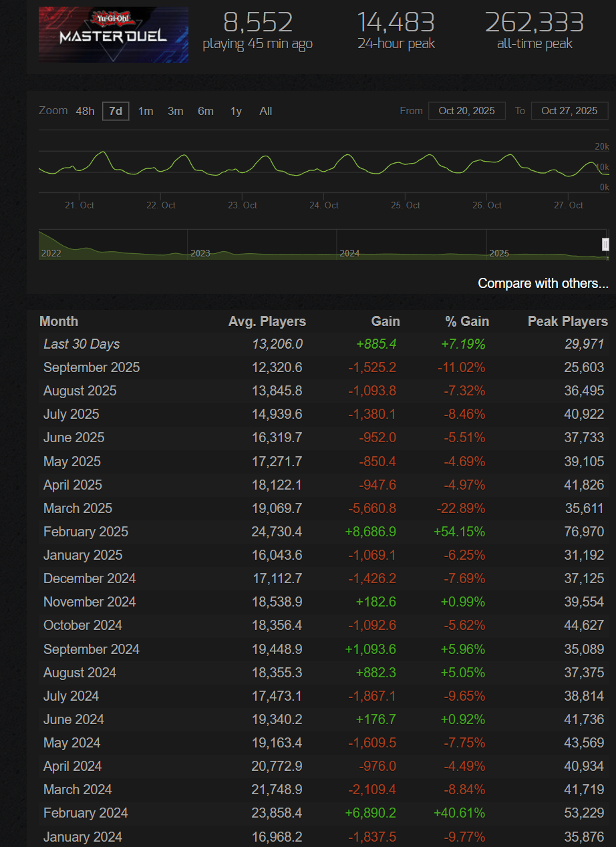Image resolution: width=616 pixels, height=847 pixels.
Task: Click peak players value 76,970
Action: coord(584,532)
